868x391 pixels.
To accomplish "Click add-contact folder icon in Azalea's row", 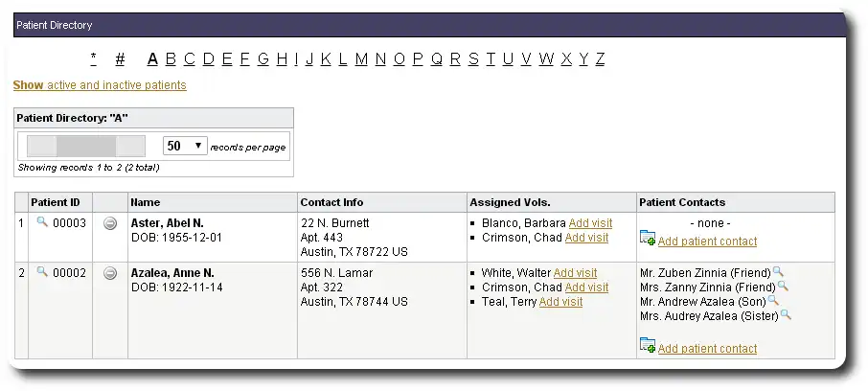I will tap(648, 347).
